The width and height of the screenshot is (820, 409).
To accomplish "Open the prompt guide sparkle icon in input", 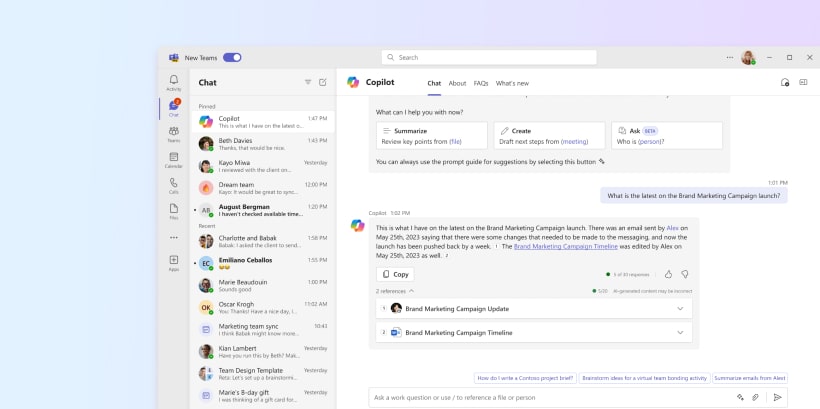I will point(741,397).
